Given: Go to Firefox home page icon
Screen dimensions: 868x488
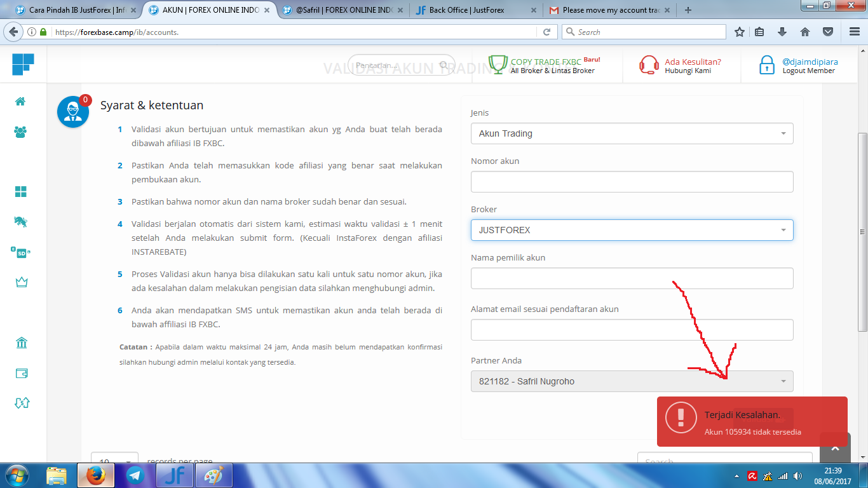Looking at the screenshot, I should [805, 32].
